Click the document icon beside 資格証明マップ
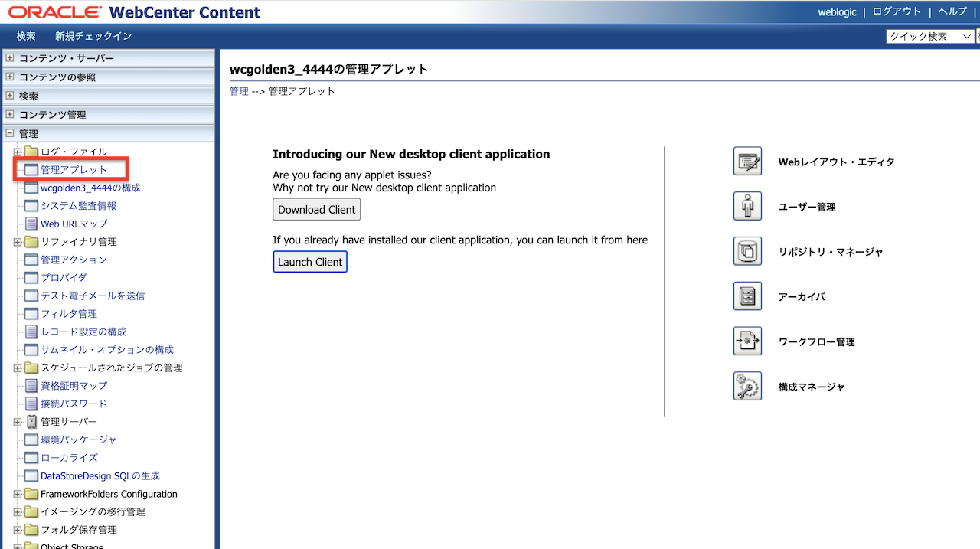 [x=31, y=386]
